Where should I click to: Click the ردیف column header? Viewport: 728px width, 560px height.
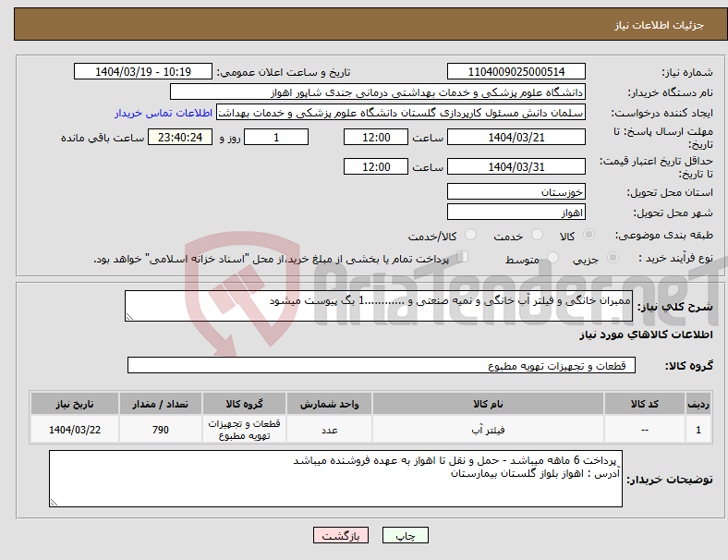pyautogui.click(x=698, y=404)
